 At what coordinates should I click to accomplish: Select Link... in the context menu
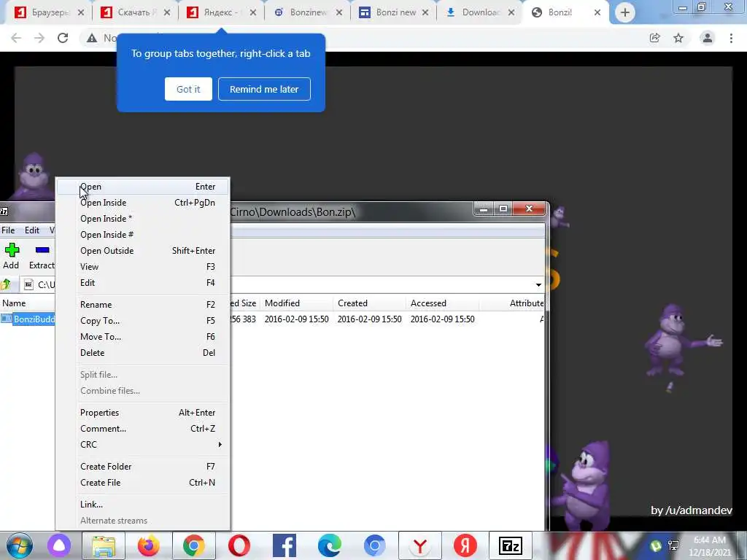[x=143, y=505]
